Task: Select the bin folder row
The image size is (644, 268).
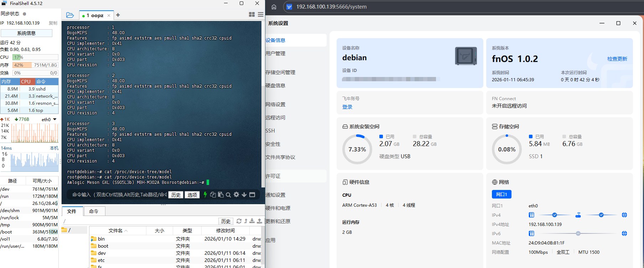Action: 175,239
